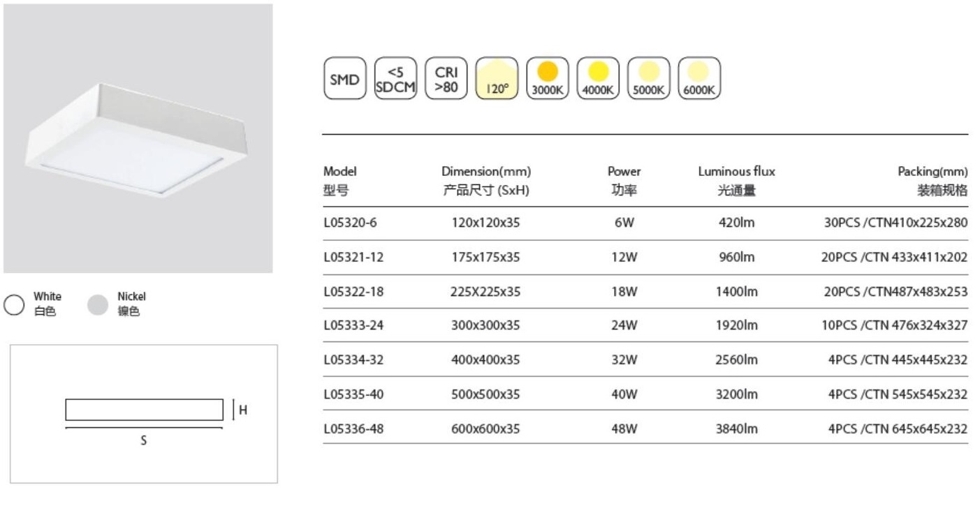Click the Model column header
980x506 pixels.
339,181
